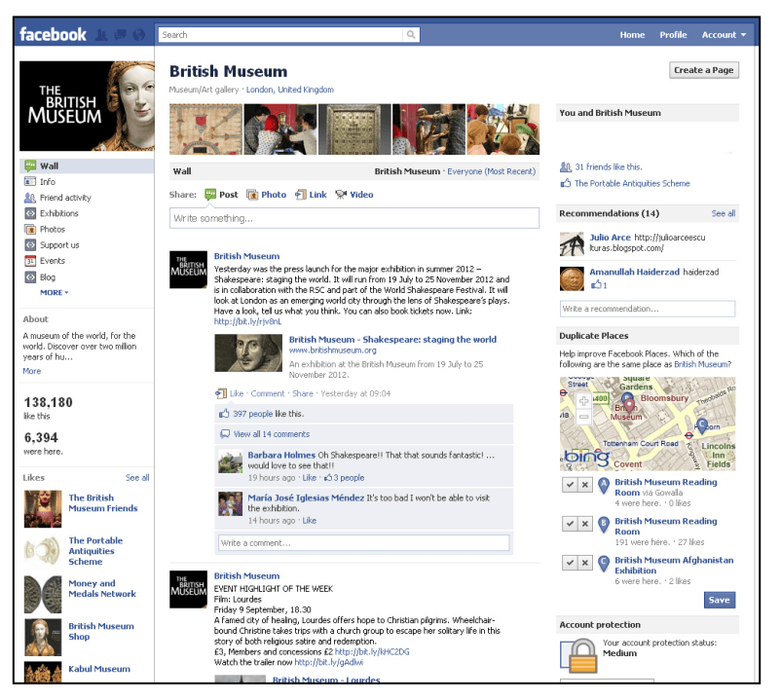
Task: Open the Shakespeare portrait thumbnail
Action: click(248, 353)
